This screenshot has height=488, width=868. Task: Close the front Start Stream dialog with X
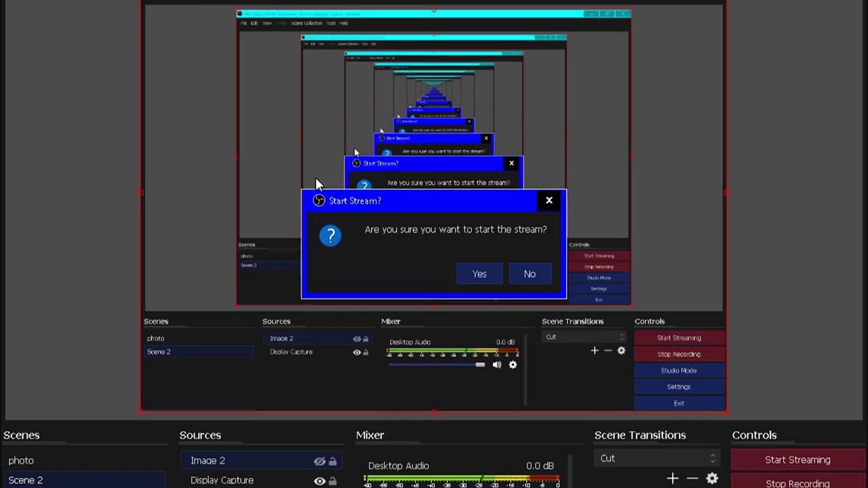click(x=549, y=201)
